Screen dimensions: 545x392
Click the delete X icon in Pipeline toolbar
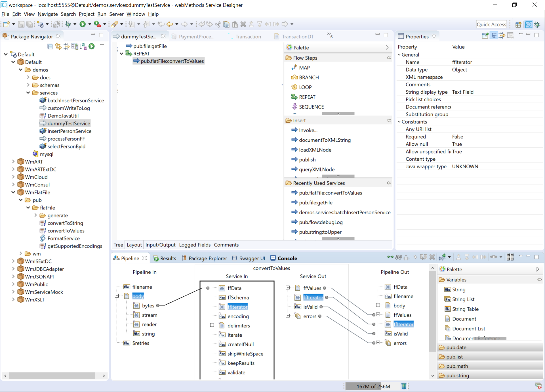click(432, 257)
